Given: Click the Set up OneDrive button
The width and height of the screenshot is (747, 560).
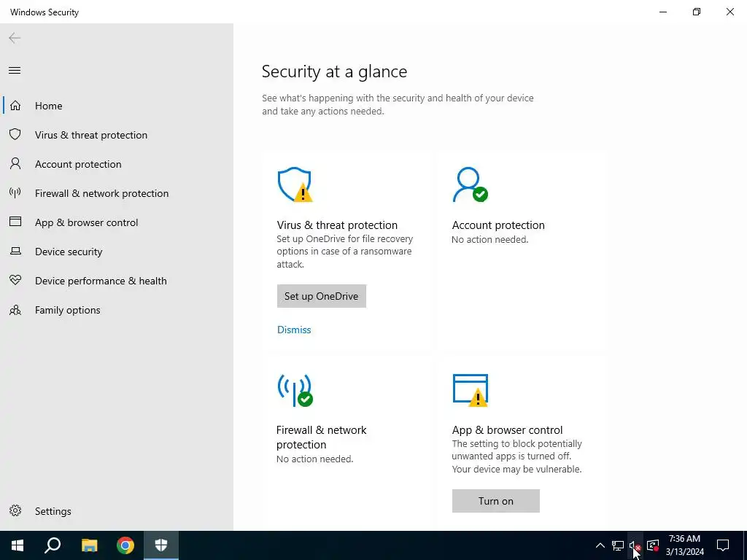Looking at the screenshot, I should point(322,296).
